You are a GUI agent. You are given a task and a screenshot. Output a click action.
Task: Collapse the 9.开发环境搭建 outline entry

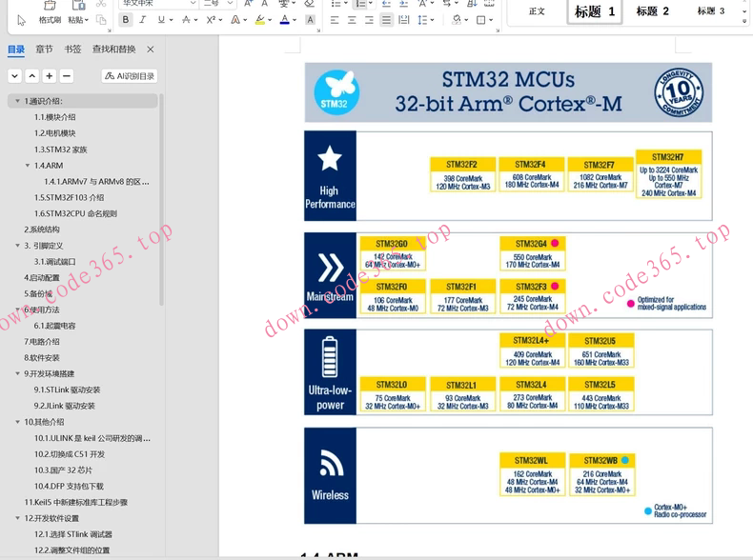click(18, 374)
